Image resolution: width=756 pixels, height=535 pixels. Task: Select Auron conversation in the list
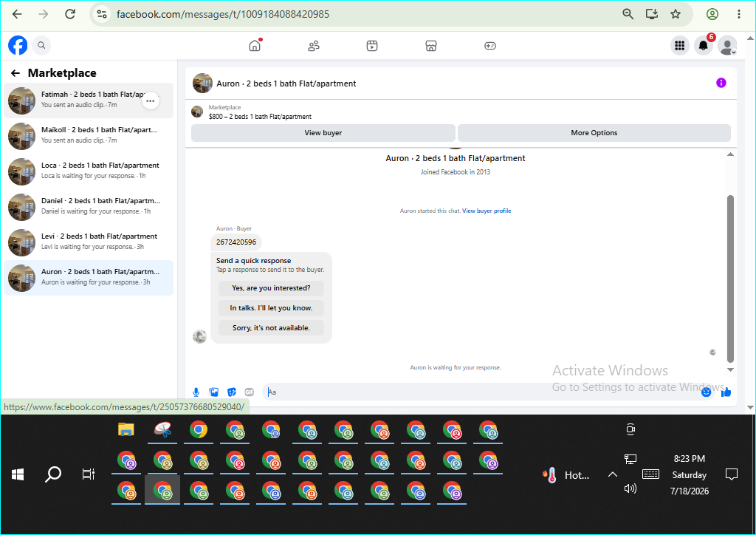point(89,278)
